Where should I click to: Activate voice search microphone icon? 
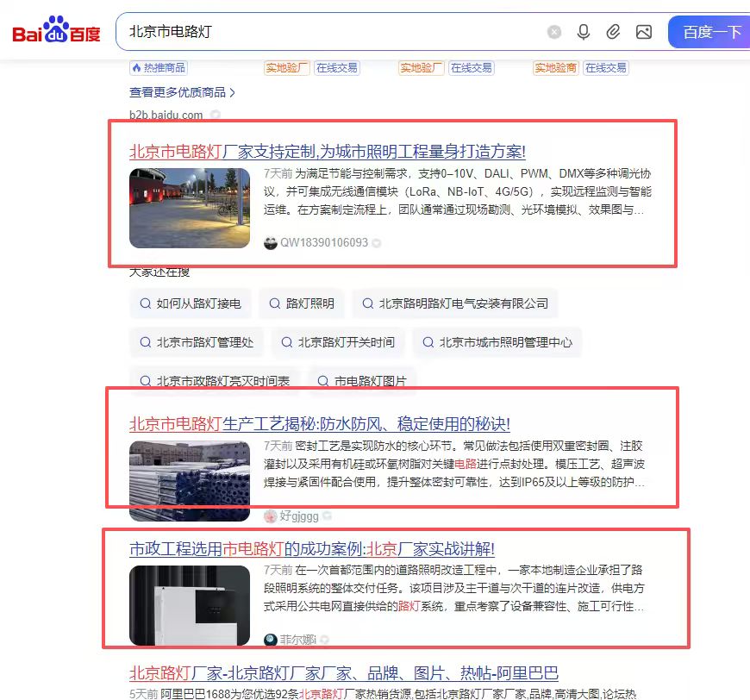click(583, 32)
